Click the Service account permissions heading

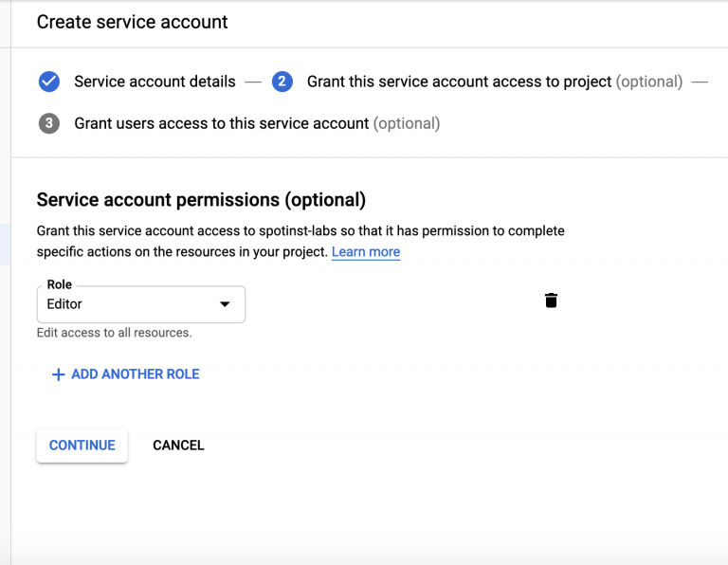200,200
